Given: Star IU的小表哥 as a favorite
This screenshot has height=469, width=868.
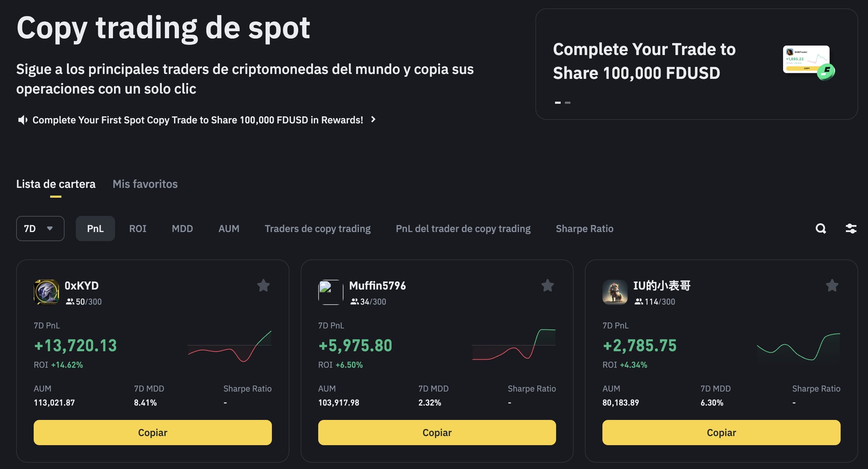Looking at the screenshot, I should pyautogui.click(x=832, y=286).
